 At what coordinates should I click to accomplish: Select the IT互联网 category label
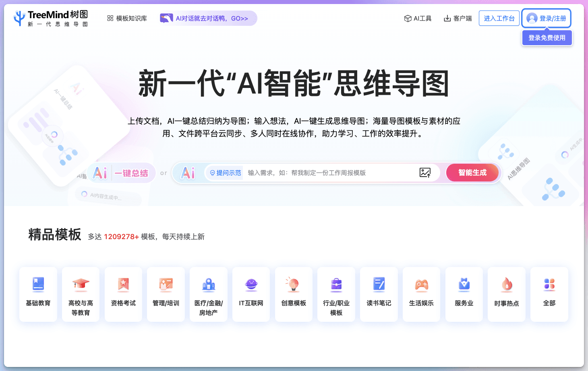pyautogui.click(x=251, y=303)
